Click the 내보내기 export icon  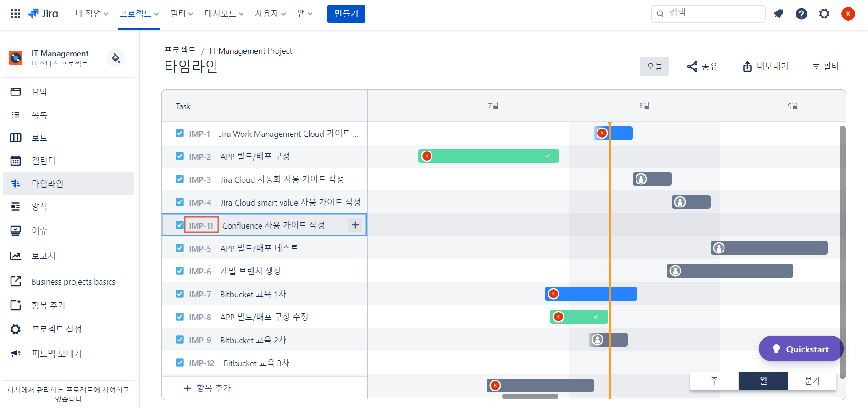pyautogui.click(x=747, y=67)
